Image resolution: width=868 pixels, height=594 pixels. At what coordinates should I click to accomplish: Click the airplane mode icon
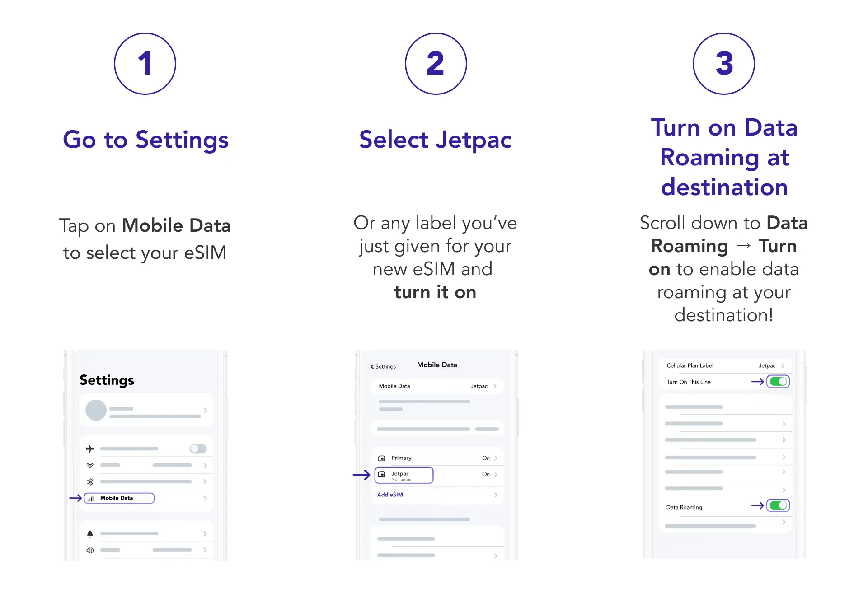[90, 449]
